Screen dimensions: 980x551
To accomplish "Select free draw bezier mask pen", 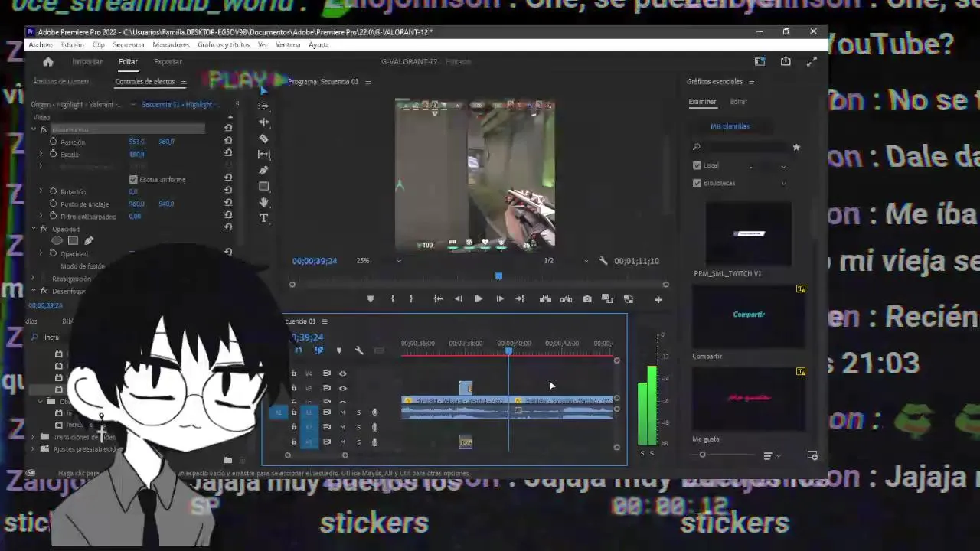I will pos(89,240).
